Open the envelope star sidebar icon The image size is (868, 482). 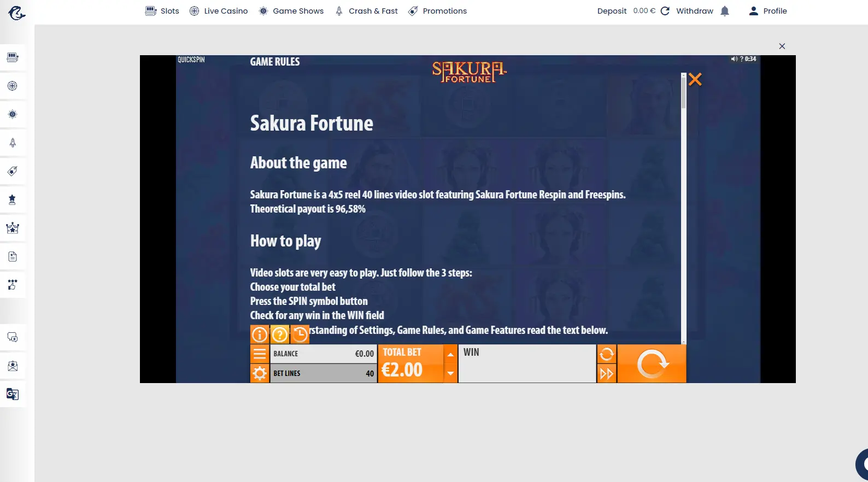click(13, 366)
